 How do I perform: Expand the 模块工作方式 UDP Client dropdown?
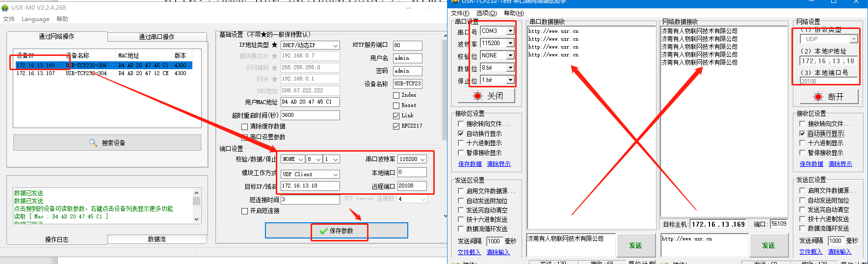coord(336,175)
